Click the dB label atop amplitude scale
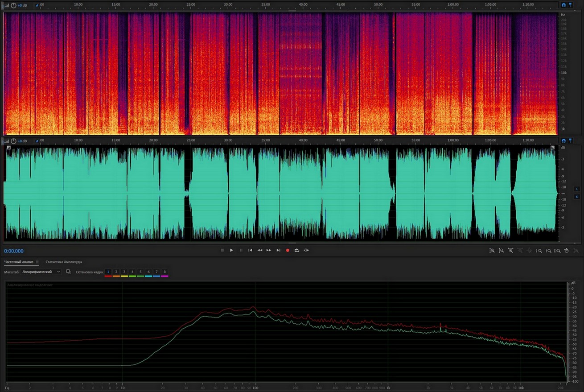584x392 pixels. tap(563, 148)
